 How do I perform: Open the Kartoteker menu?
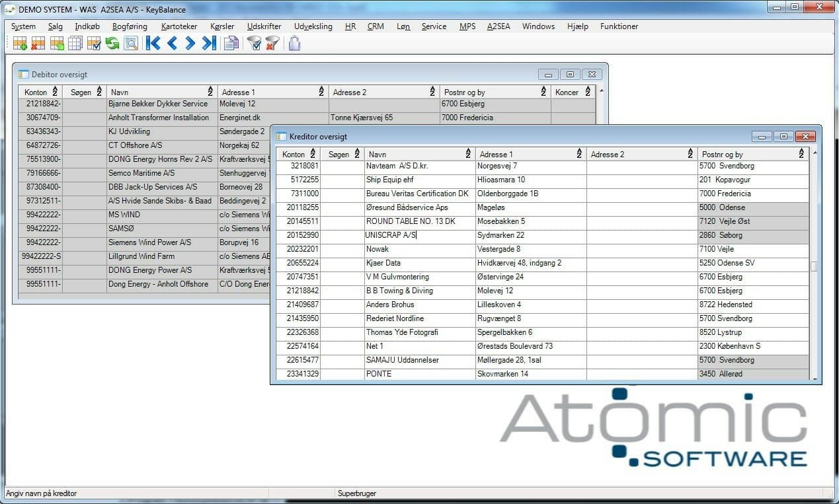pyautogui.click(x=179, y=26)
